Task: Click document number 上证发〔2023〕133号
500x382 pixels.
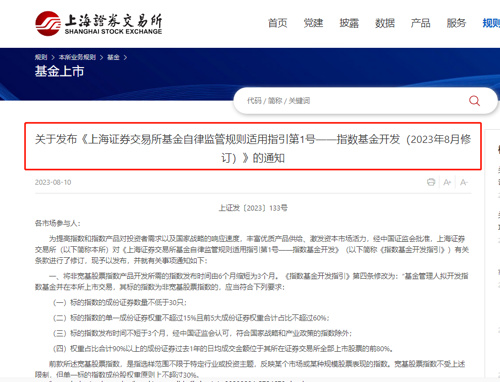Action: 253,208
